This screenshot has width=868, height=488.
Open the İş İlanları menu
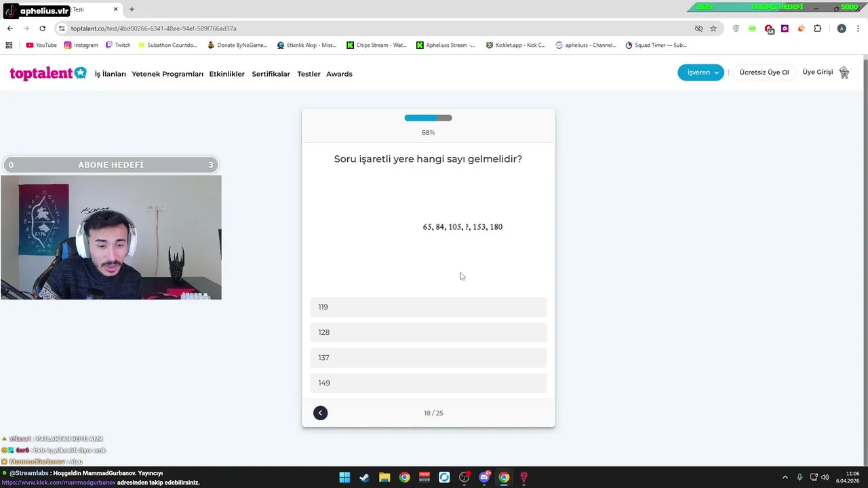click(x=110, y=74)
